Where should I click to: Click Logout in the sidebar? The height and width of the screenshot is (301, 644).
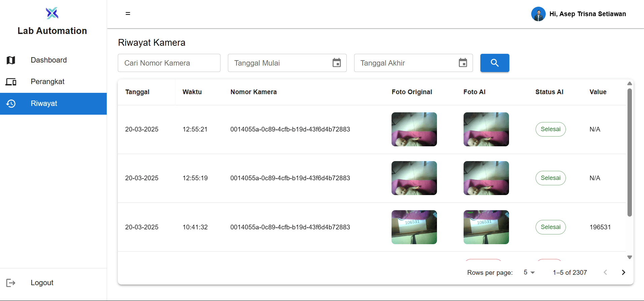coord(42,283)
